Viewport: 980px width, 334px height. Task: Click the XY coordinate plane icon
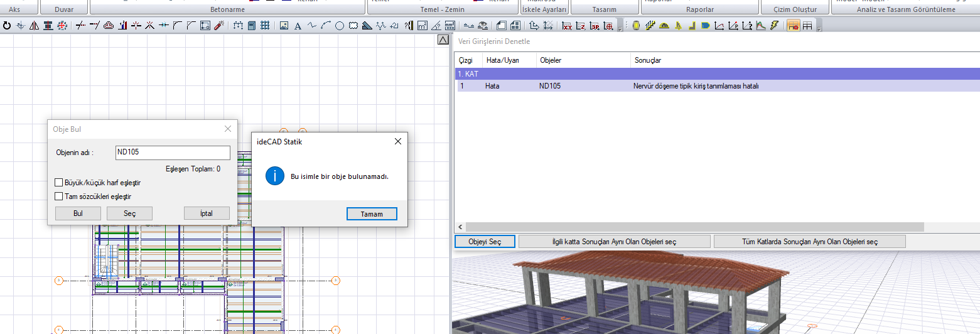567,26
